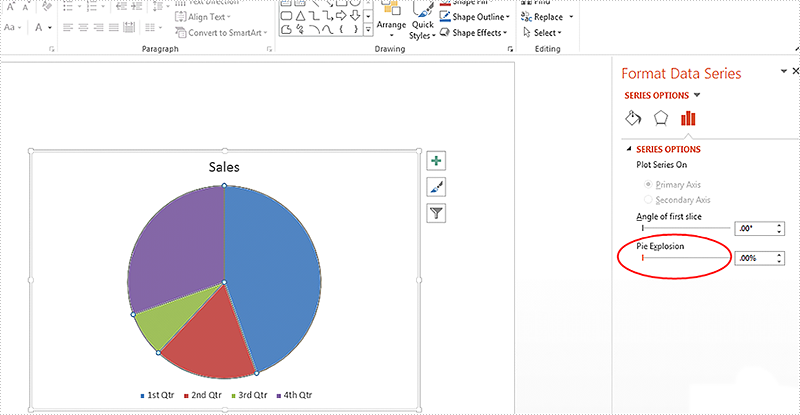Switch to Fill & Line paint bucket tab

[x=633, y=118]
